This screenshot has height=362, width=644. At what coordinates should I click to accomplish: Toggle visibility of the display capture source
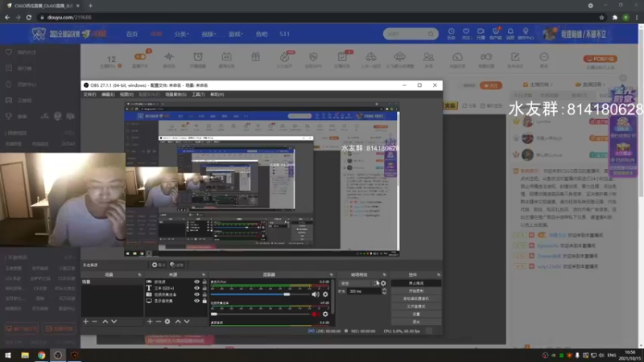(x=196, y=301)
